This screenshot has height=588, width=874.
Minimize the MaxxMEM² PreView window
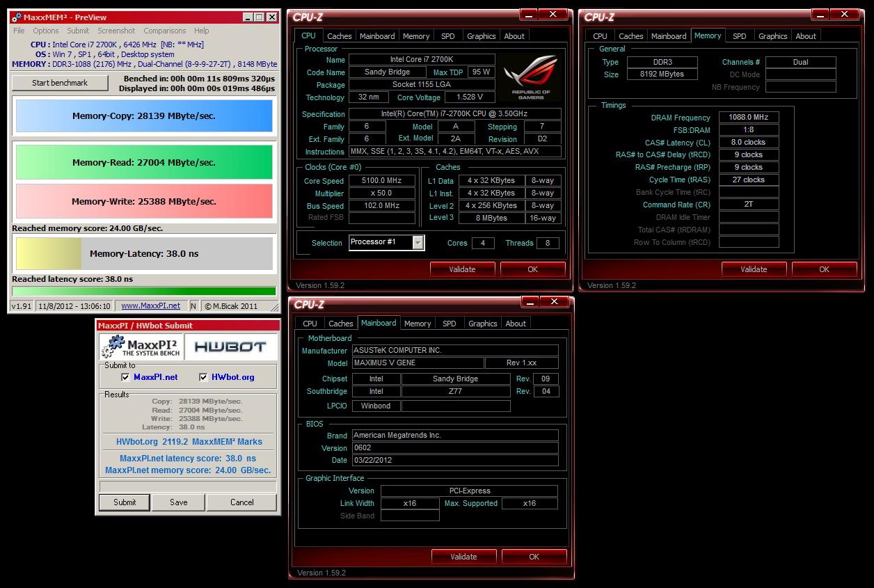[248, 17]
